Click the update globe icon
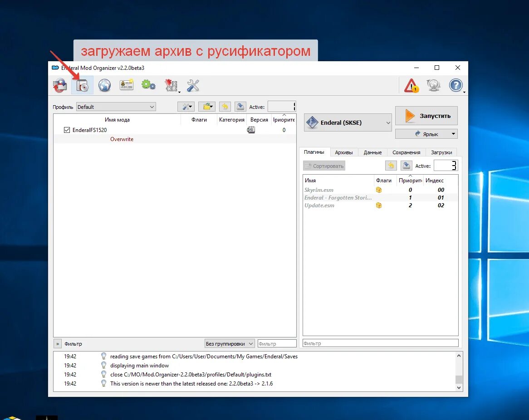 pyautogui.click(x=434, y=85)
